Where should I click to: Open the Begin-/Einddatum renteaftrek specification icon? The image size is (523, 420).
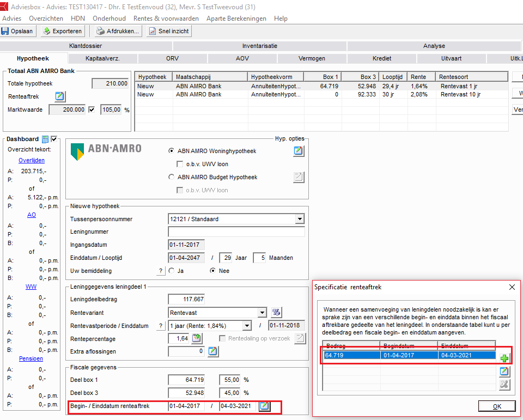[265, 406]
